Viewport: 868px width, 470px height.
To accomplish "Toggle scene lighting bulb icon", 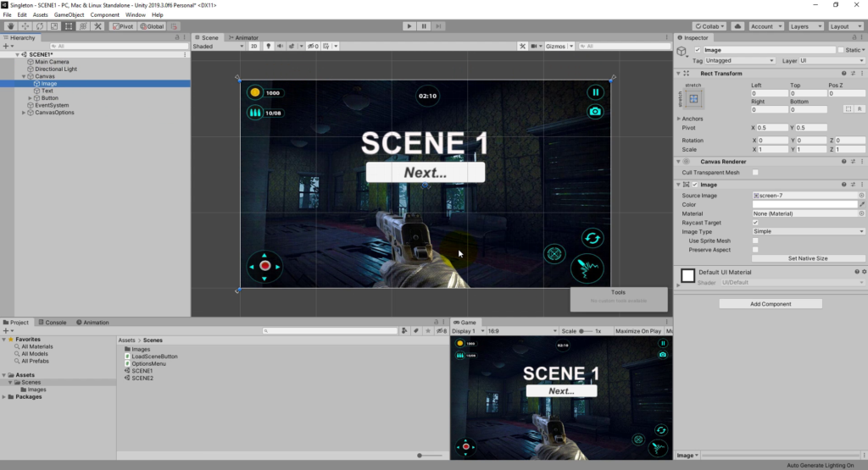I will point(269,46).
